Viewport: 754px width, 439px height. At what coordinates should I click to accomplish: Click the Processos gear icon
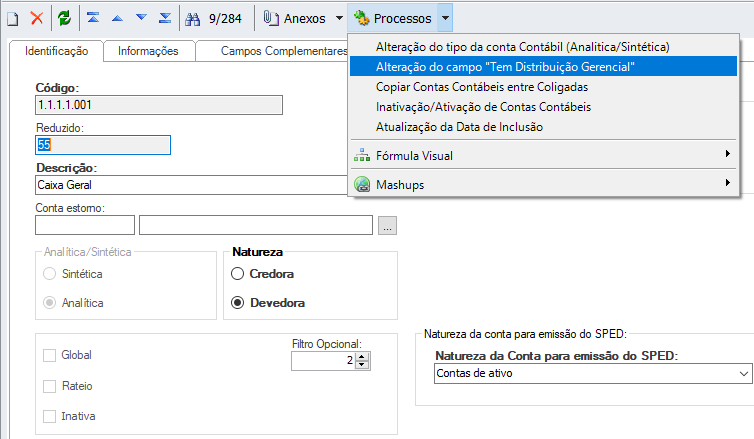pos(362,18)
